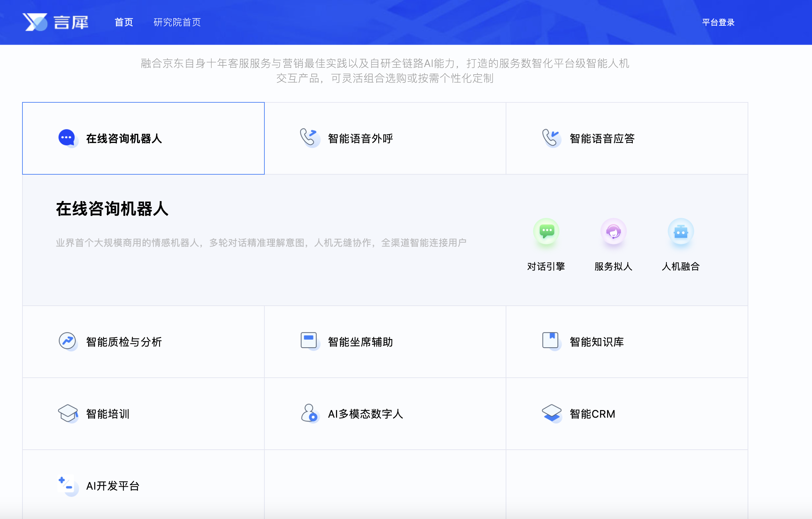Select the 智能语音外呼 product tab

(x=360, y=139)
